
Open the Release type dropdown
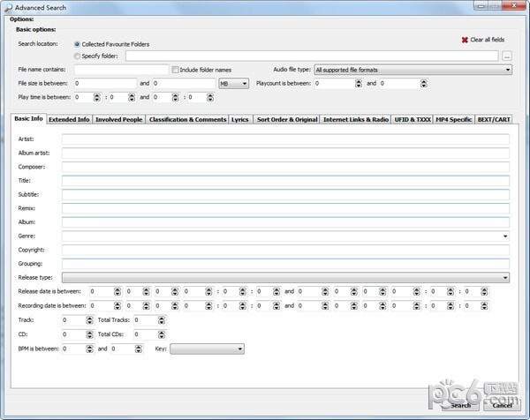point(285,278)
